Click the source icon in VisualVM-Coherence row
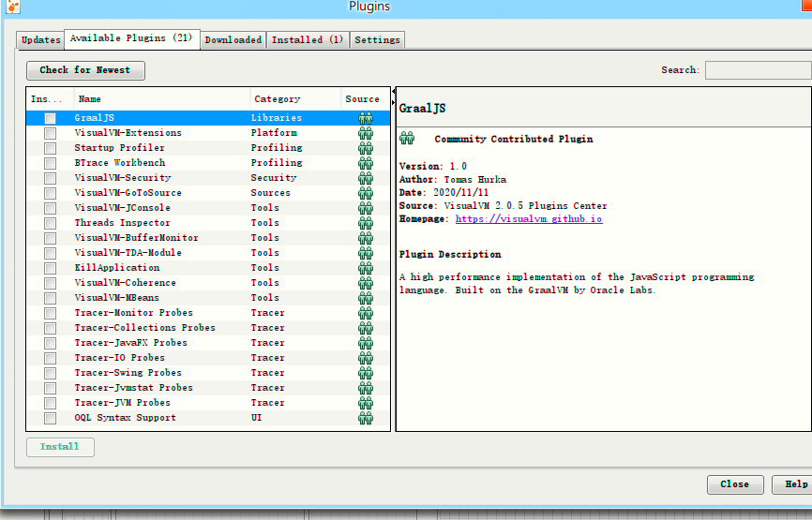This screenshot has width=812, height=520. [366, 283]
